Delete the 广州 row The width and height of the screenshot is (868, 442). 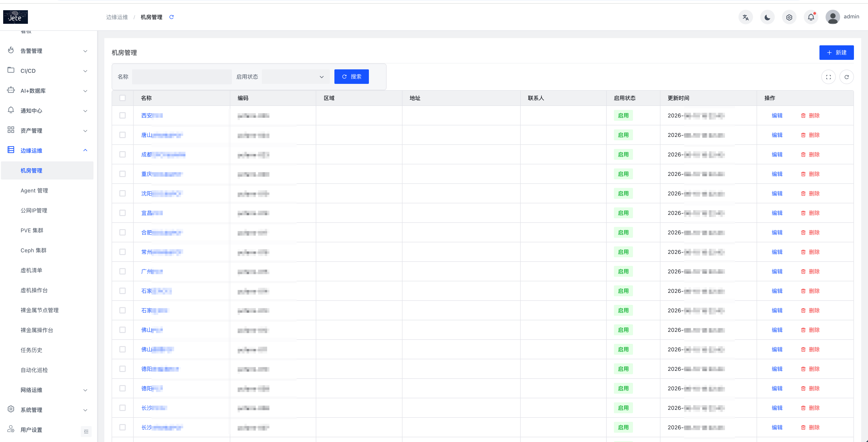point(810,271)
